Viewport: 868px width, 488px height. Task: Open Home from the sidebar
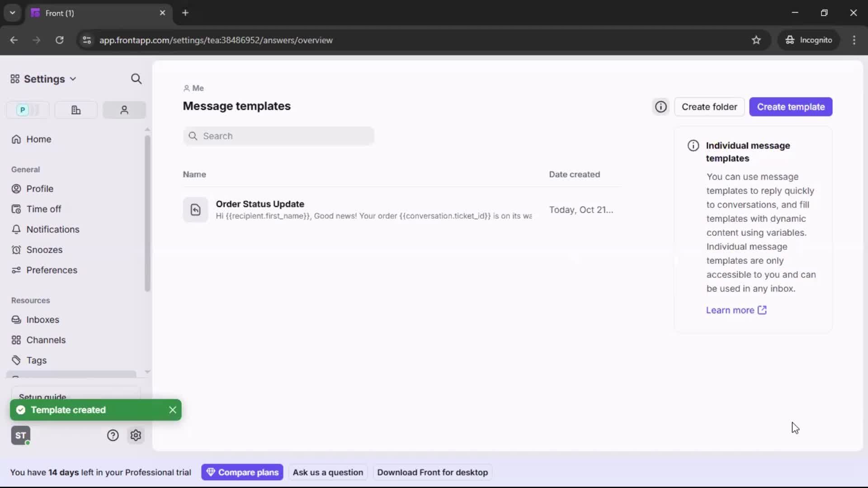38,139
